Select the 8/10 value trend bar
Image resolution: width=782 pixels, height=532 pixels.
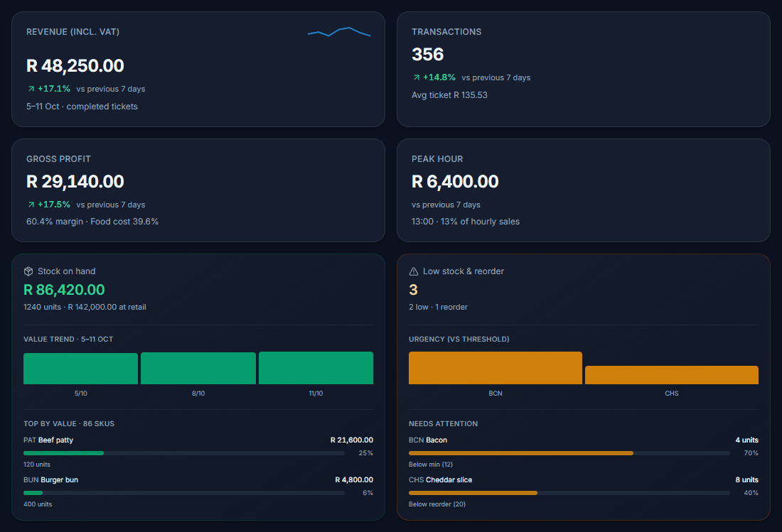click(x=198, y=368)
